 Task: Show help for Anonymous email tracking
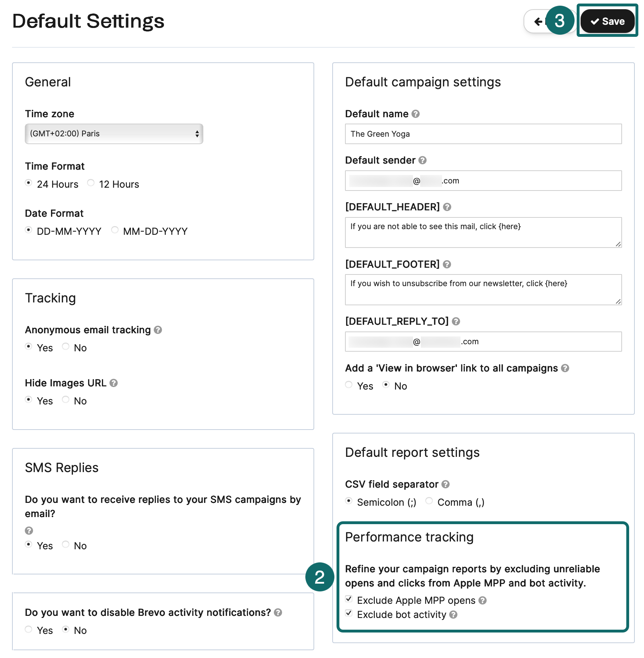158,330
